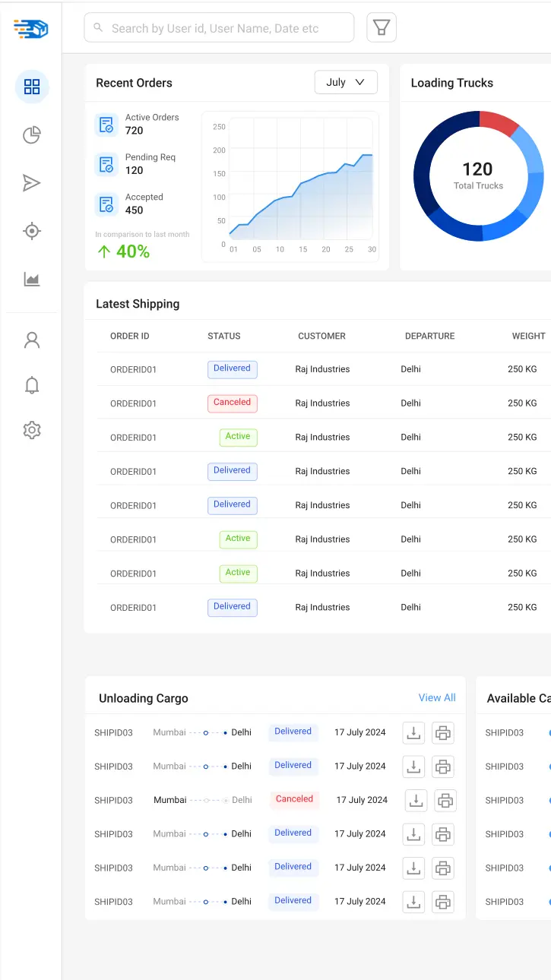Click the Loading Trucks heading
The width and height of the screenshot is (551, 980).
click(452, 83)
